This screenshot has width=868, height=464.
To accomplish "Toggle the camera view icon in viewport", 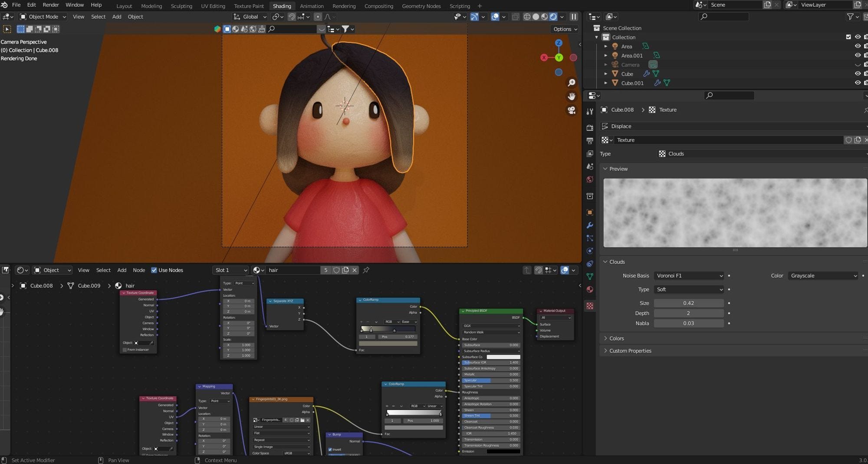I will 572,110.
